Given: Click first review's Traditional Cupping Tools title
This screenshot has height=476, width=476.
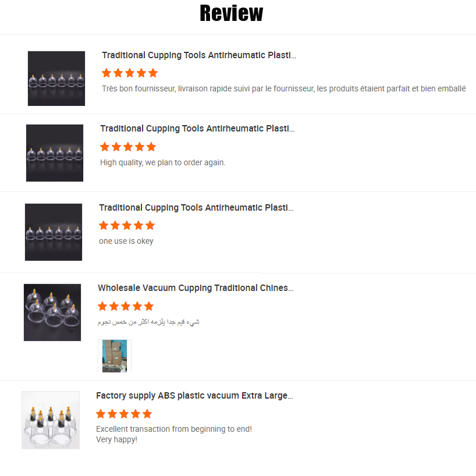Looking at the screenshot, I should [x=199, y=55].
